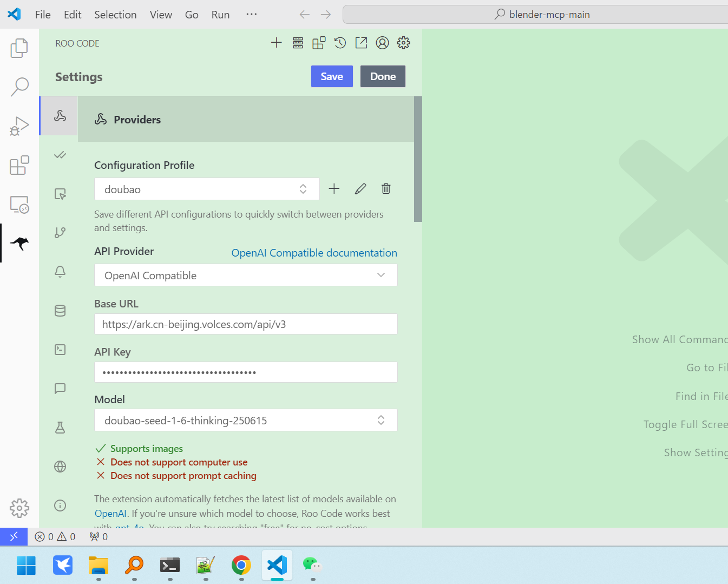Switch to Terminal settings section

60,350
